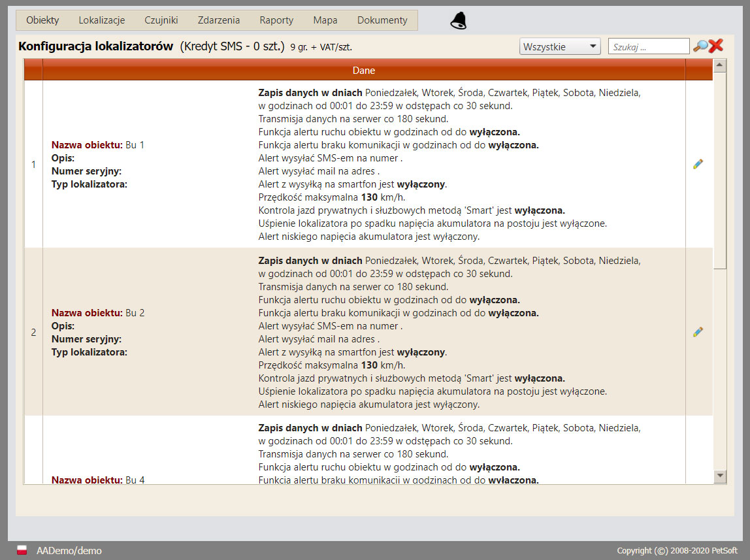Click the scrollbar down arrow
Screen dimensions: 750x560
pyautogui.click(x=719, y=476)
